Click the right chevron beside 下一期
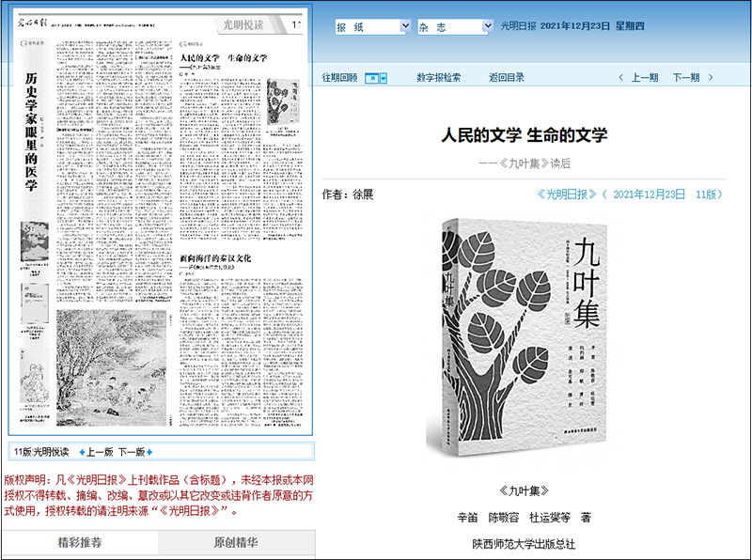 711,78
